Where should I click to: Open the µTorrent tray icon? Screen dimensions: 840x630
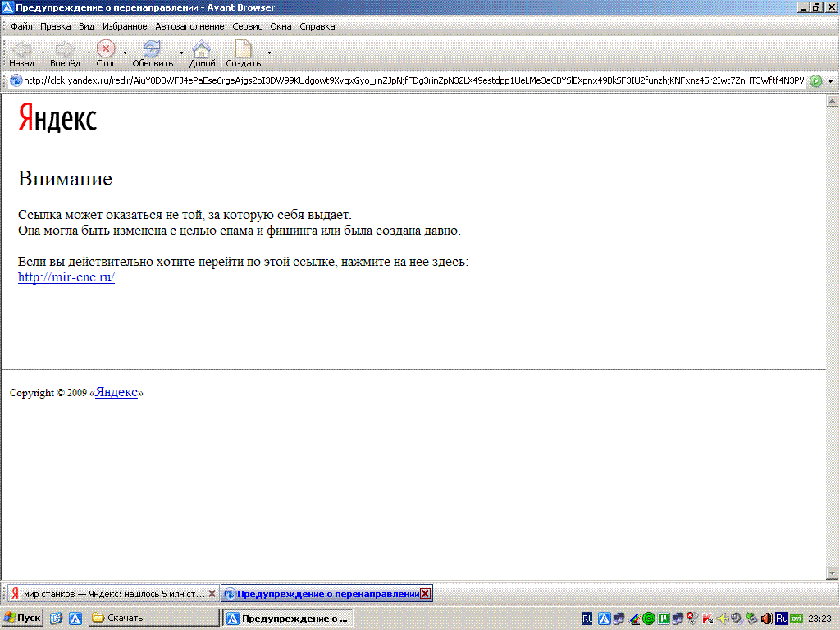663,619
